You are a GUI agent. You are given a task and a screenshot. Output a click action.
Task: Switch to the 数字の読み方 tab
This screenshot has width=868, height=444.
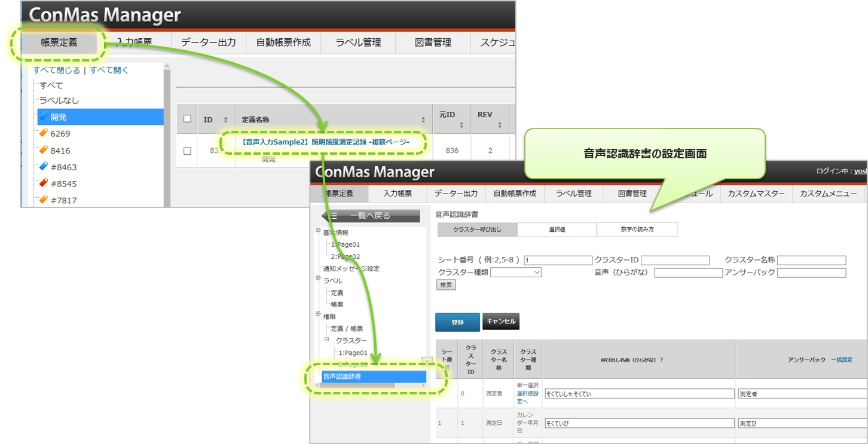point(637,229)
